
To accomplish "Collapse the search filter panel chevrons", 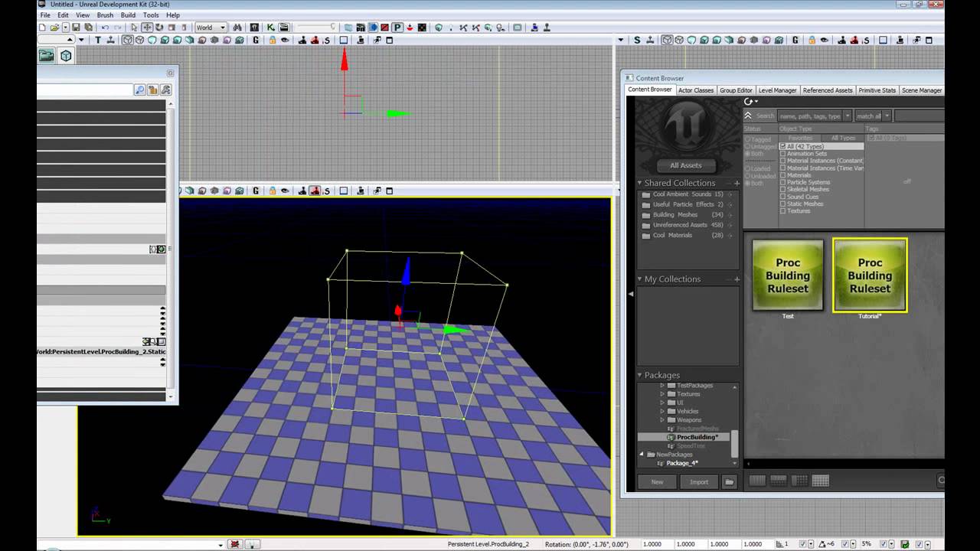I will (748, 116).
